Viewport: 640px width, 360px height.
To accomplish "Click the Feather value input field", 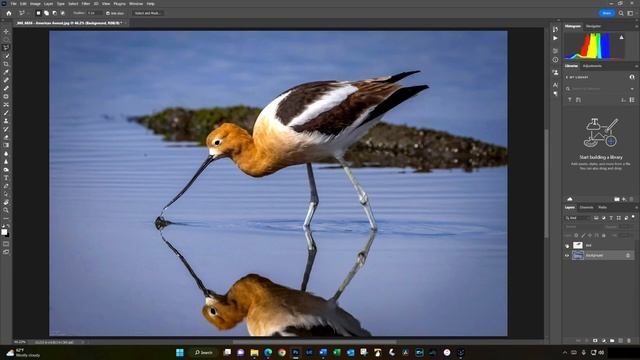I will (x=94, y=13).
